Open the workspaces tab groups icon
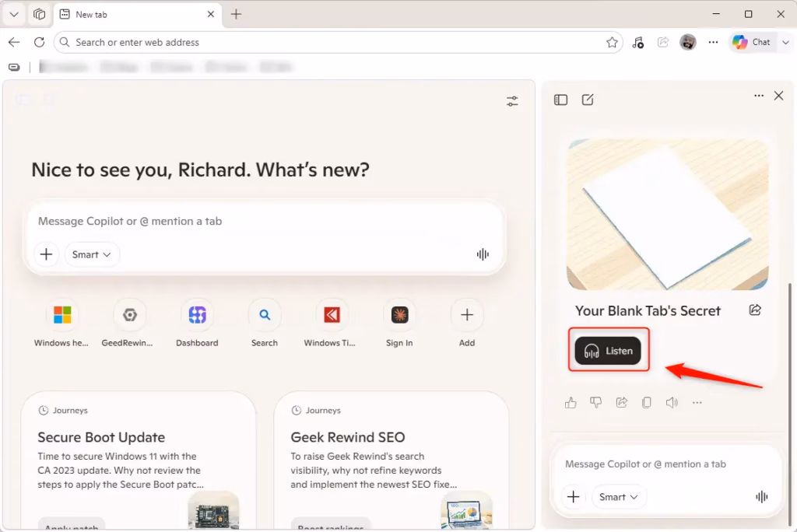 (39, 14)
